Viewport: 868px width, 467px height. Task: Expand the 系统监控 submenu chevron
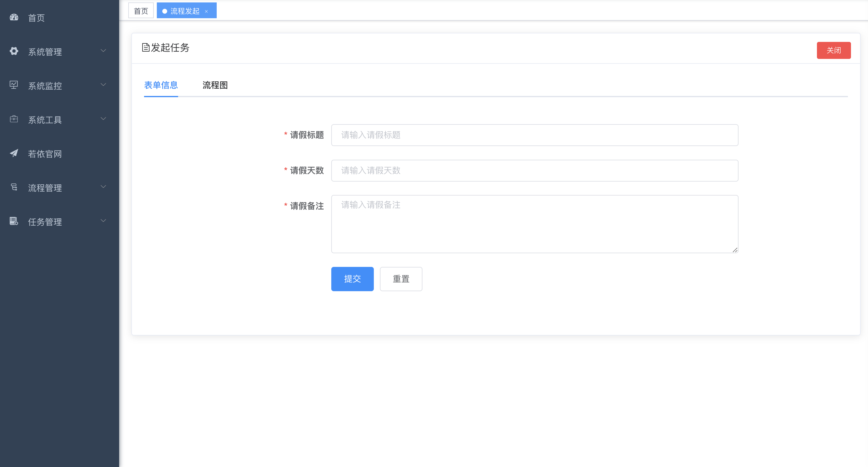click(x=103, y=85)
